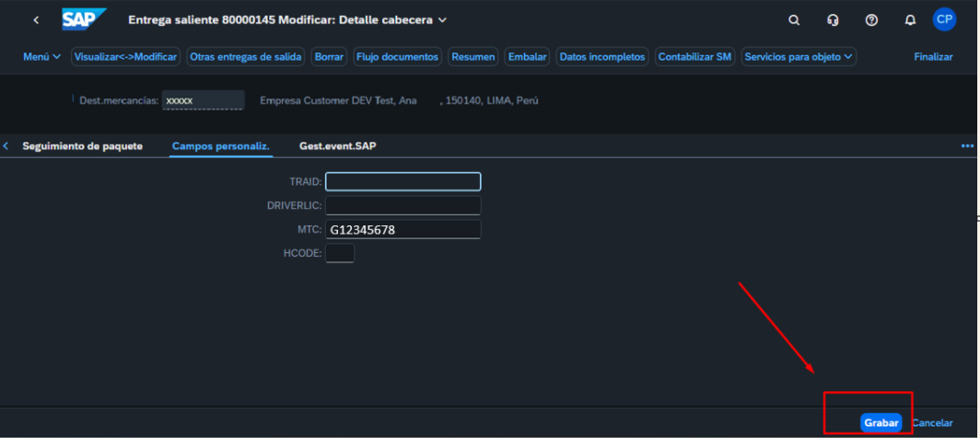This screenshot has height=438, width=980.
Task: Click the Flujo documentos toolbar button
Action: click(x=398, y=57)
